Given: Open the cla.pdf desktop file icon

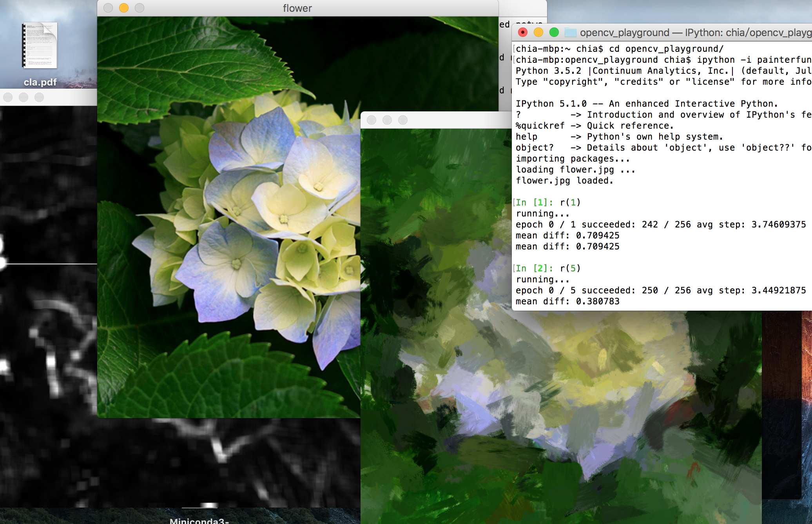Looking at the screenshot, I should (x=40, y=45).
